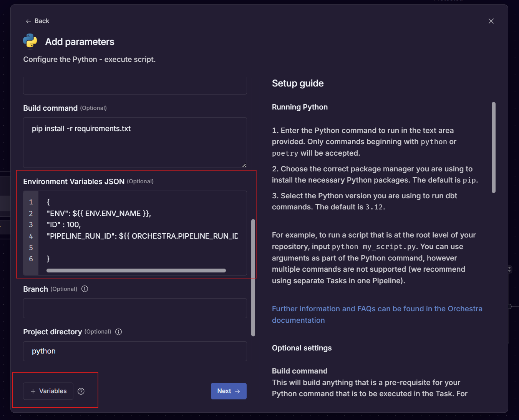This screenshot has width=519, height=420.
Task: Click the Build command resize handle
Action: click(244, 165)
